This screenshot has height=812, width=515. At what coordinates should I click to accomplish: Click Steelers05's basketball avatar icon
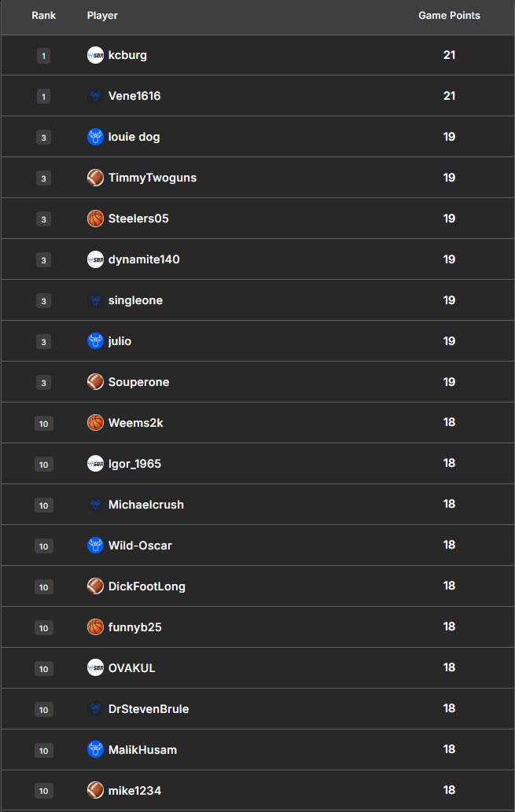click(x=95, y=219)
